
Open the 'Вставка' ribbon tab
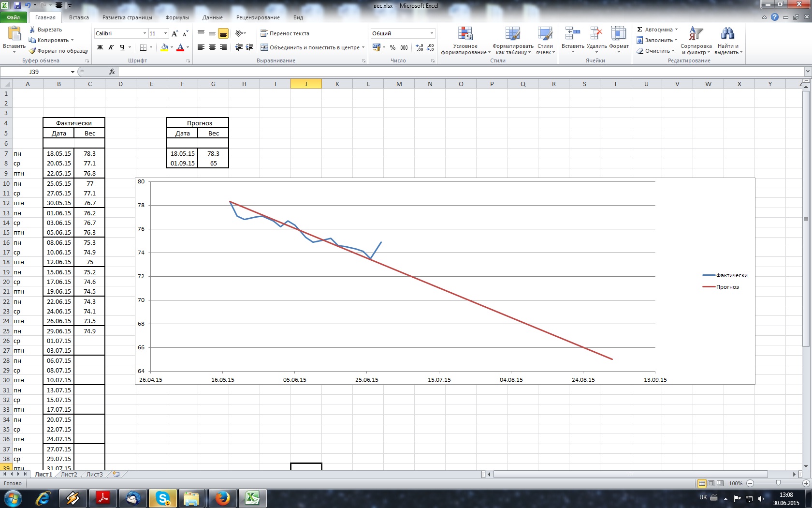click(79, 17)
